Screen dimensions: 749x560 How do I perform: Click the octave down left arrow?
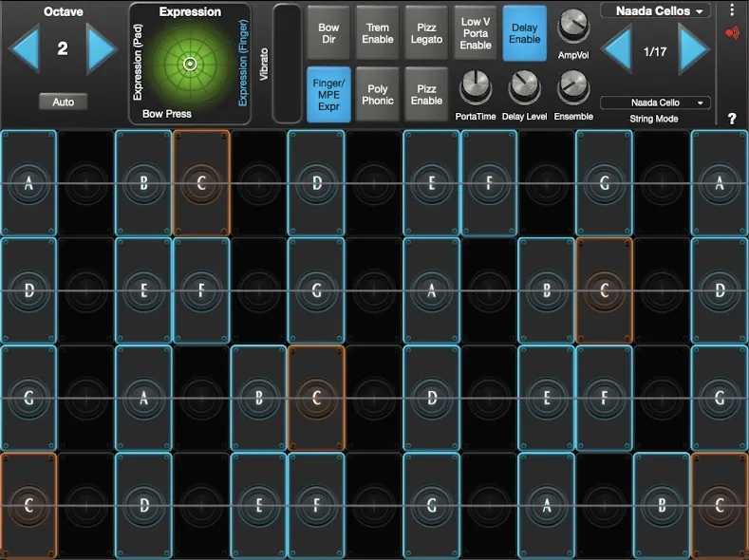coord(24,48)
